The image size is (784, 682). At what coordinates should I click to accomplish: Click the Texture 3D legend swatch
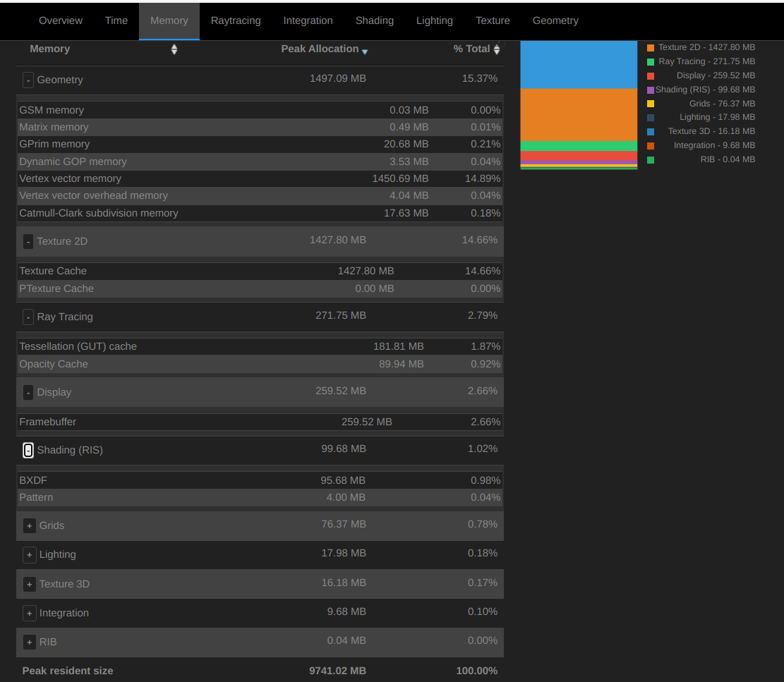651,132
